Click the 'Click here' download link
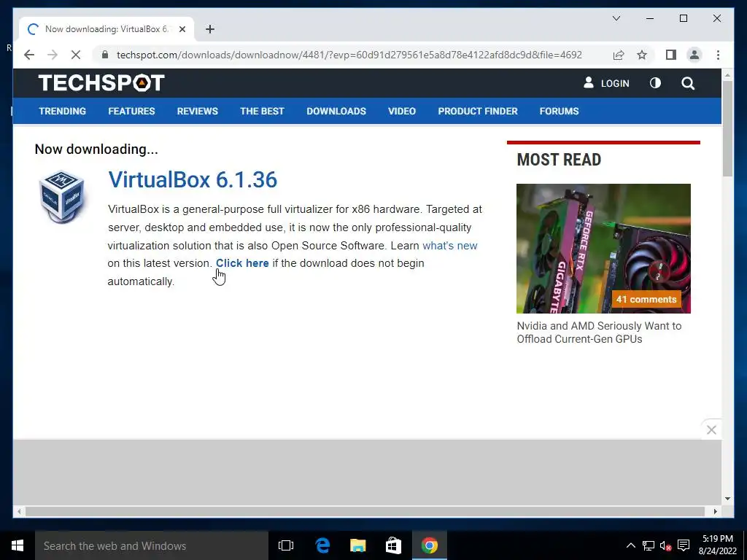This screenshot has height=560, width=747. pyautogui.click(x=242, y=263)
